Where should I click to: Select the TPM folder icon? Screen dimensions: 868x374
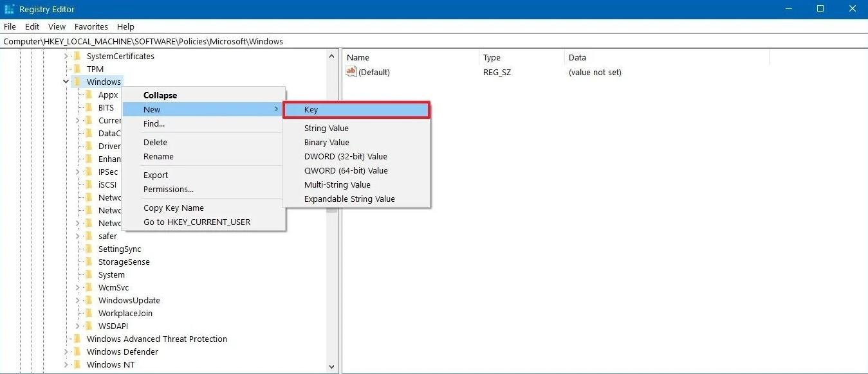(x=77, y=69)
